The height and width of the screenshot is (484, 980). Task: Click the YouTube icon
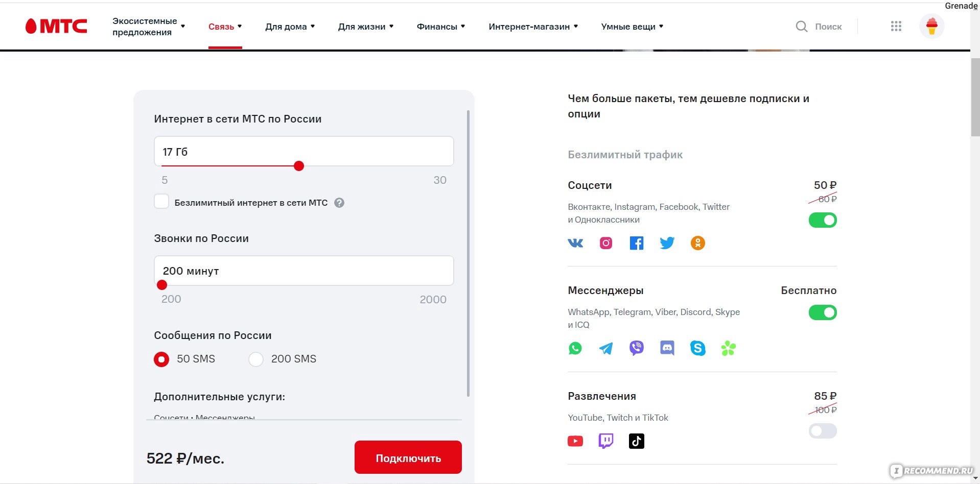point(575,441)
